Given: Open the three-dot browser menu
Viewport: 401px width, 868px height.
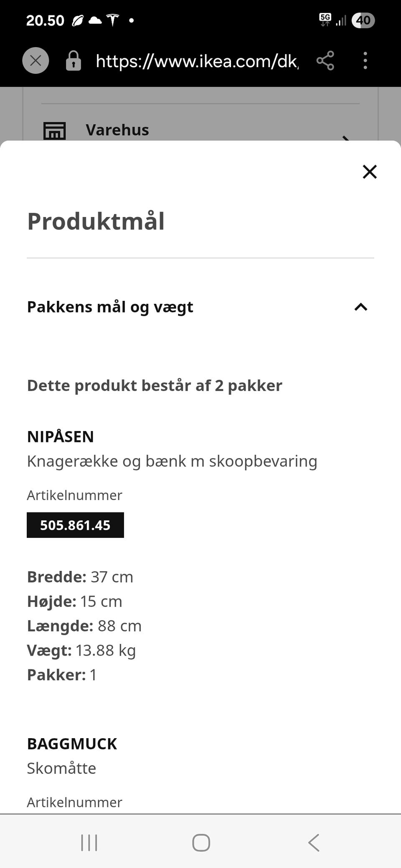Looking at the screenshot, I should coord(365,61).
